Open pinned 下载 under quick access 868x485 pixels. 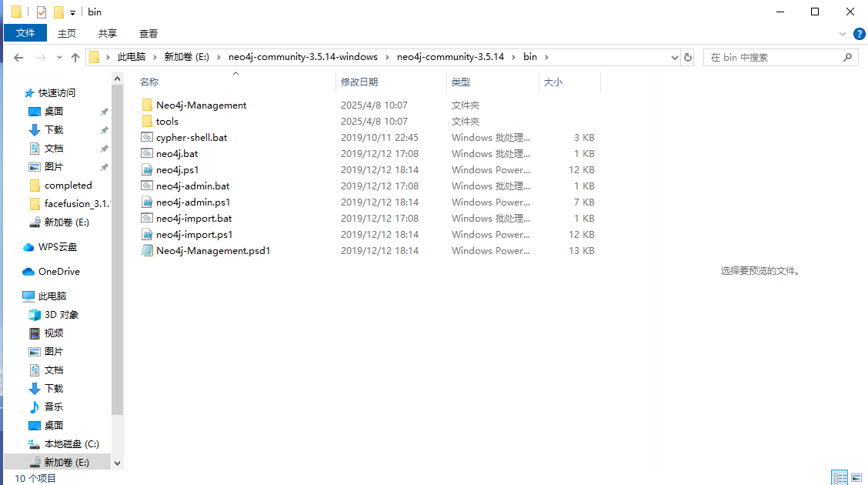pyautogui.click(x=54, y=129)
